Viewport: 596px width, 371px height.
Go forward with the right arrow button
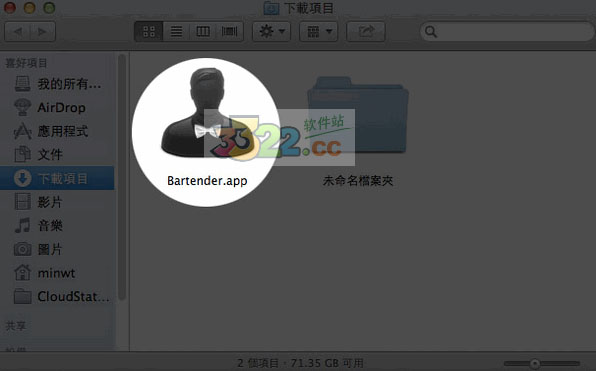coord(43,32)
